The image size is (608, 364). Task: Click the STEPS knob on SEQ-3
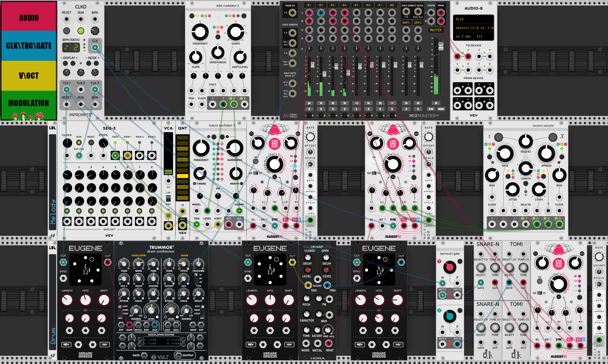point(103,143)
